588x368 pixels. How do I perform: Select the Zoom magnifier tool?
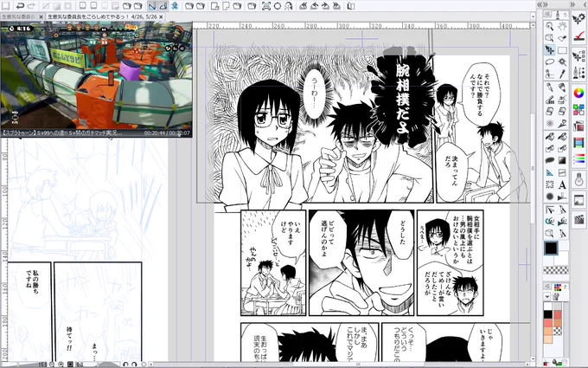click(x=549, y=26)
